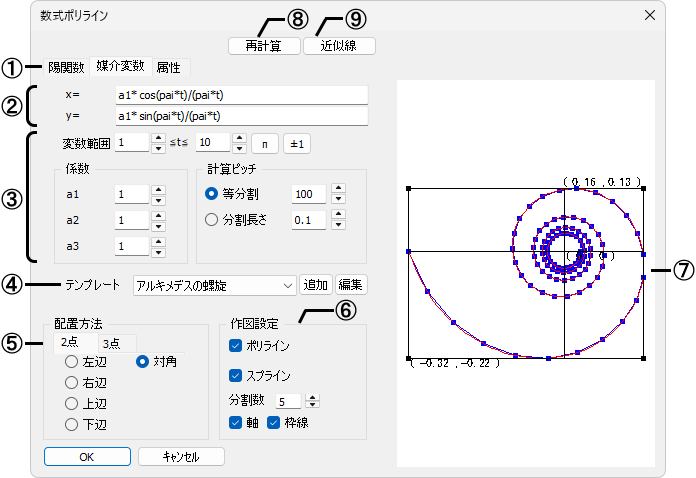Viewport: 696px width, 478px height.
Task: Click the x= formula input field
Action: [x=241, y=95]
